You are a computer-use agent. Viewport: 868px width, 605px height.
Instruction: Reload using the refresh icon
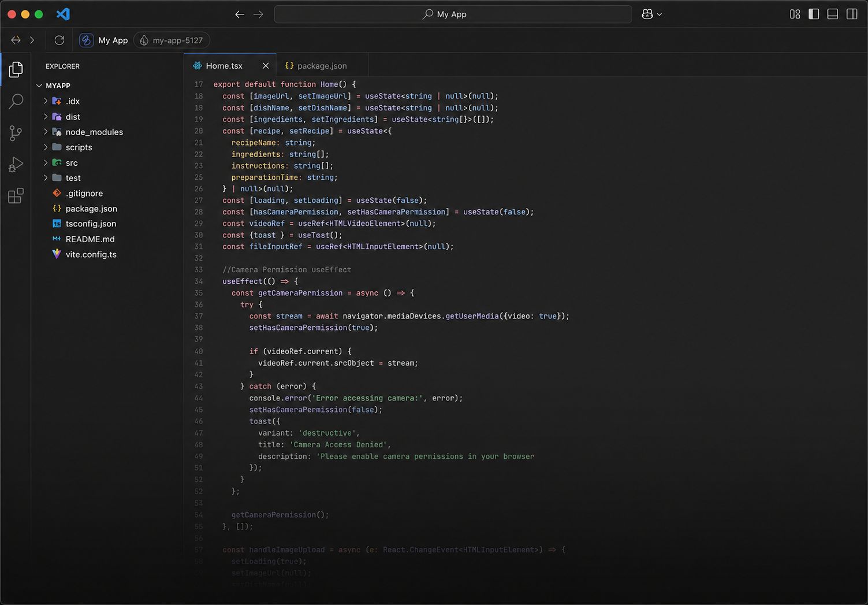tap(59, 40)
